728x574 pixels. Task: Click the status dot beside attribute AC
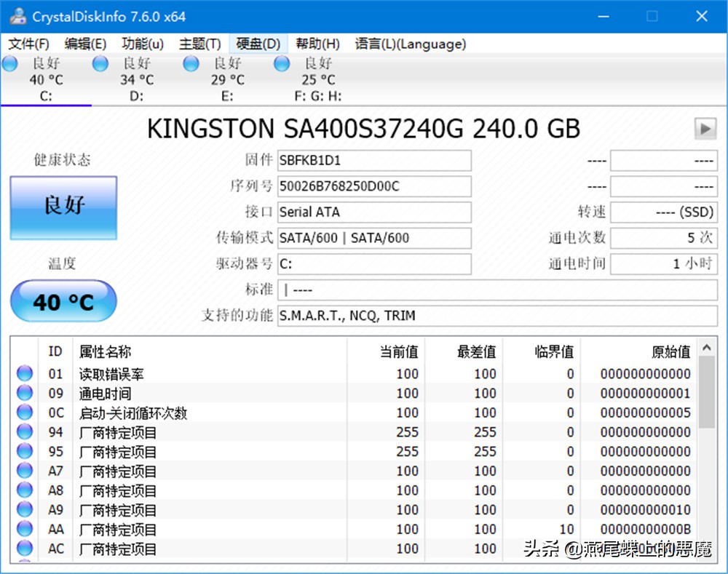click(x=24, y=549)
